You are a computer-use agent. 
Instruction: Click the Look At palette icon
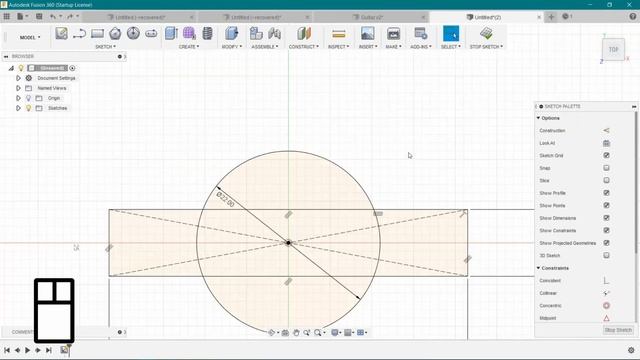coord(606,143)
